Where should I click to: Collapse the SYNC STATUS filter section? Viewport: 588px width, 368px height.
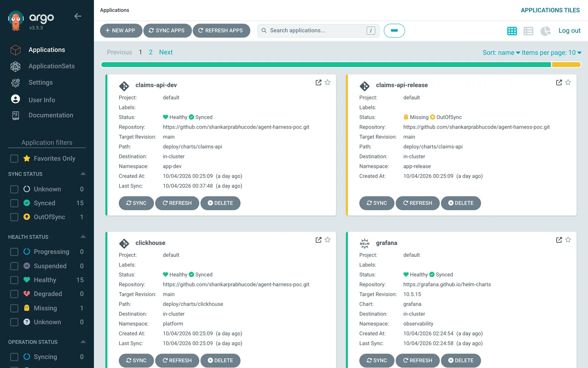83,174
